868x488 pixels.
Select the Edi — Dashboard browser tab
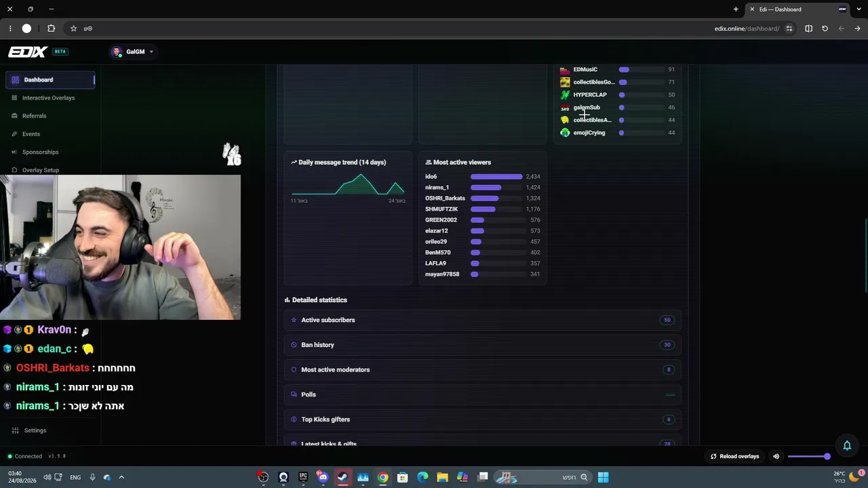point(799,9)
